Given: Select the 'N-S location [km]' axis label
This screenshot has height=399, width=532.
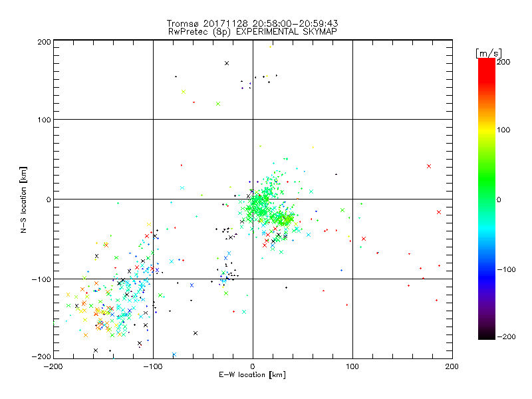Looking at the screenshot, I should [23, 199].
